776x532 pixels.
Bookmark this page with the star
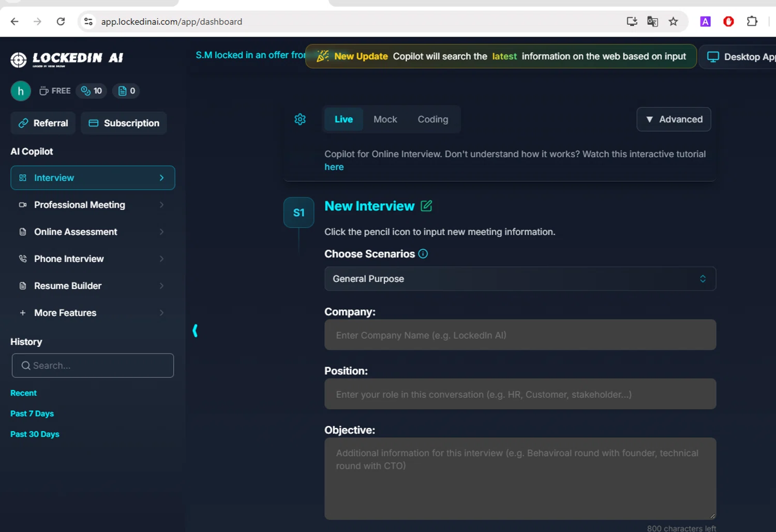tap(673, 21)
